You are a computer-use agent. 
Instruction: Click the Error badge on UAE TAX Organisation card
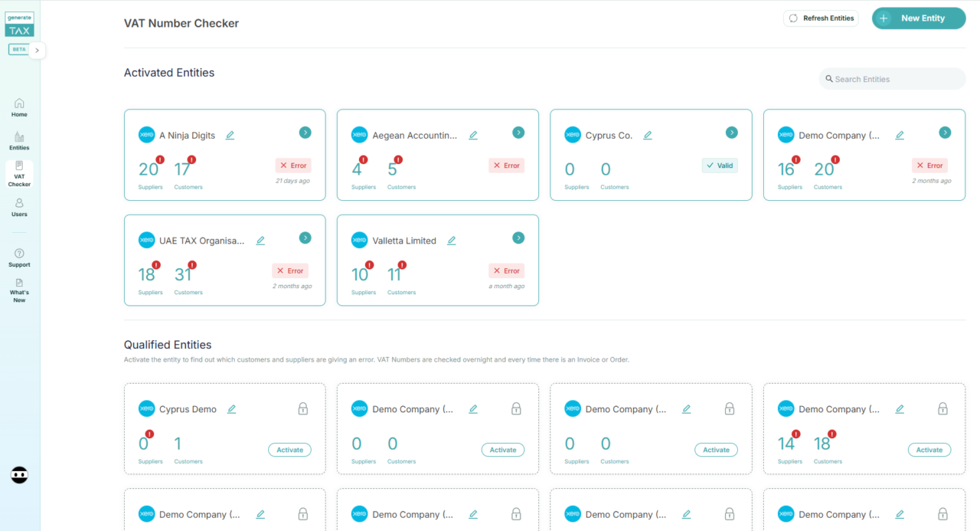click(x=289, y=270)
